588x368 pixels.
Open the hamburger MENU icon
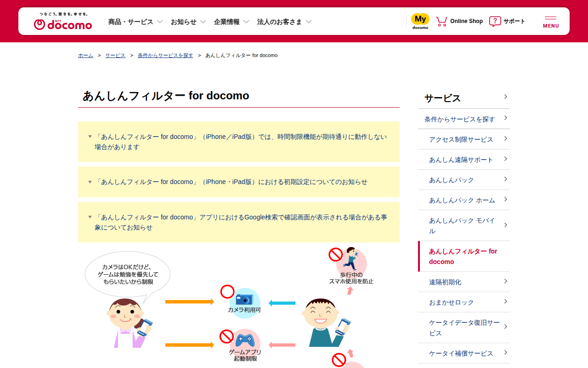point(551,22)
